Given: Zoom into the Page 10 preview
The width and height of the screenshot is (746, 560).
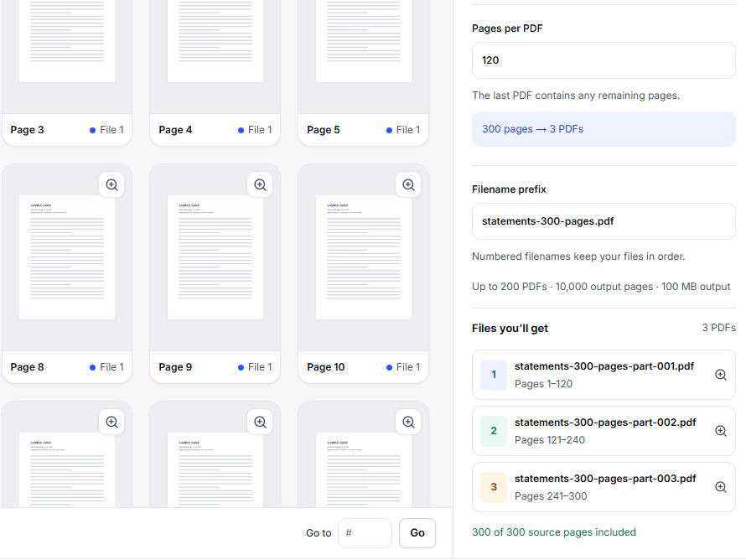Looking at the screenshot, I should coord(409,184).
